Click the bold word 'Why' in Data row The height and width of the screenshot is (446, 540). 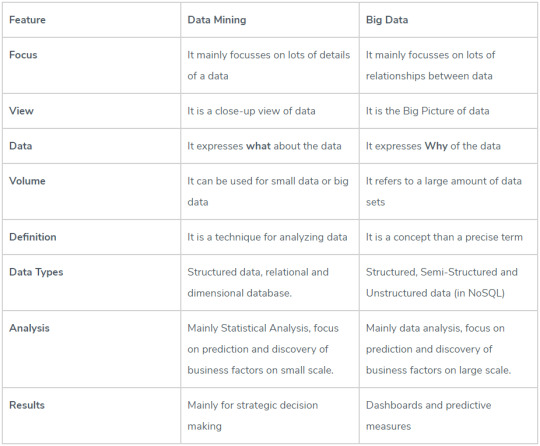click(436, 146)
